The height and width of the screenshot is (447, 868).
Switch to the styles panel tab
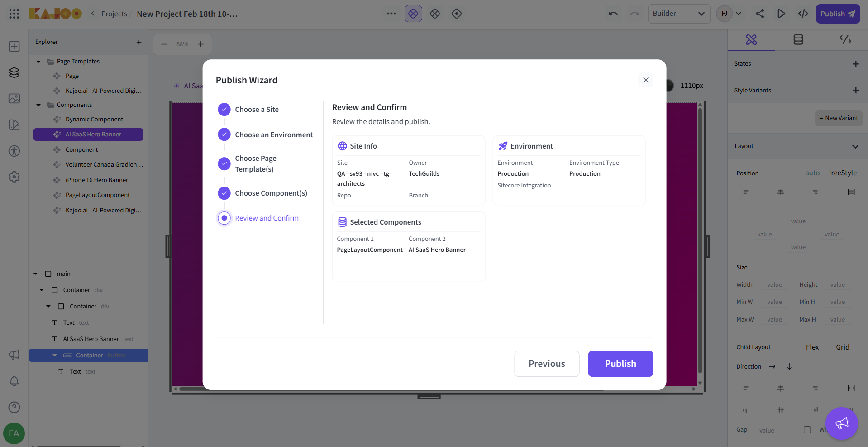[751, 40]
